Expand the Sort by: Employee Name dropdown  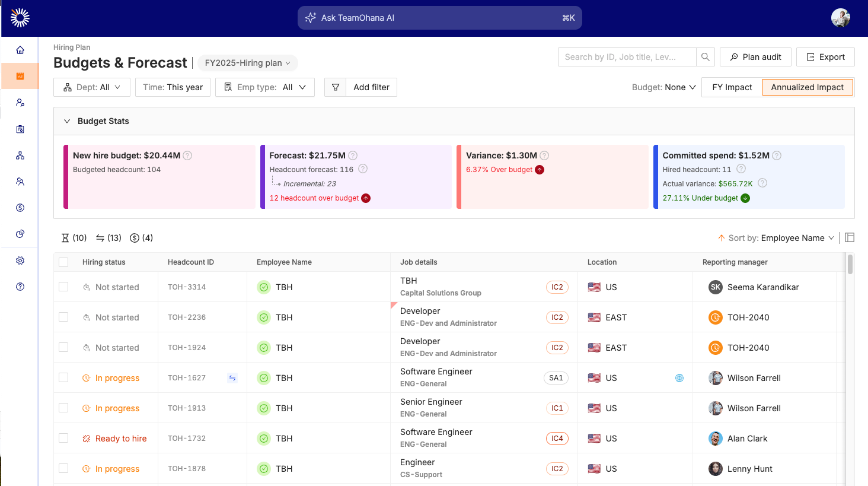point(777,237)
